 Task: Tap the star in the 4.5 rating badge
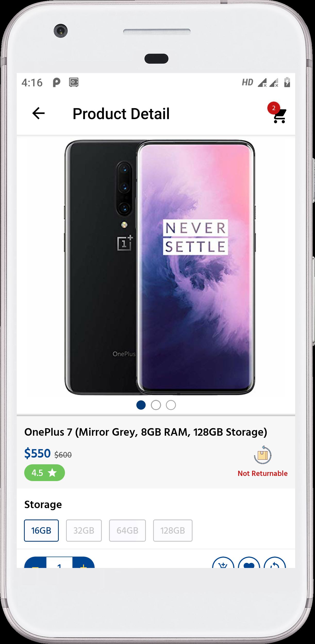pos(52,473)
